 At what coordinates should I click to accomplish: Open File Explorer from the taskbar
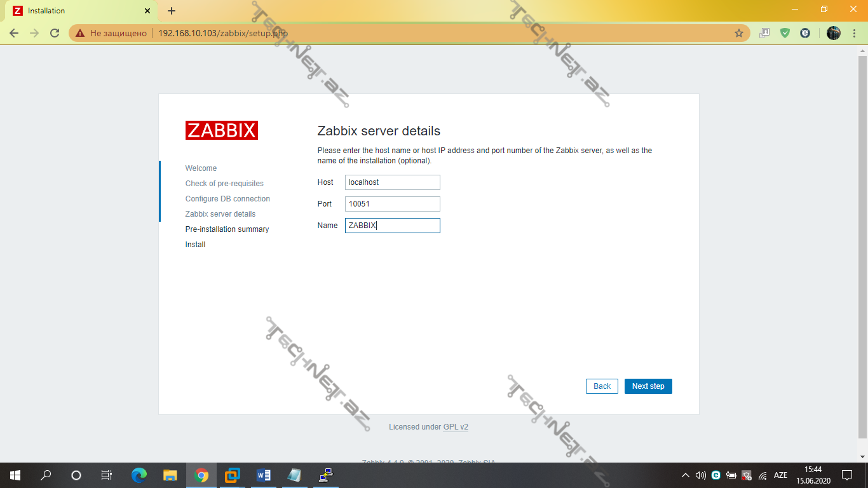[170, 475]
